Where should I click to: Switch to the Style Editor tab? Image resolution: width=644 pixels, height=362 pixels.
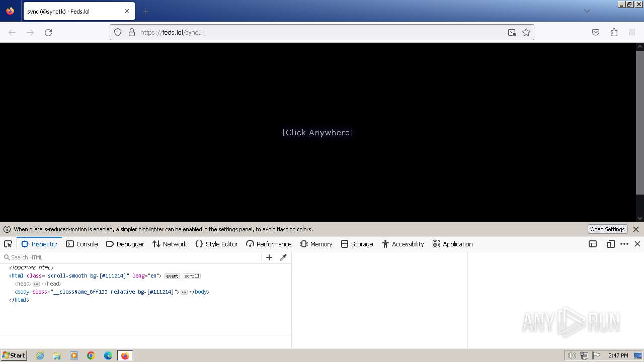coord(216,244)
